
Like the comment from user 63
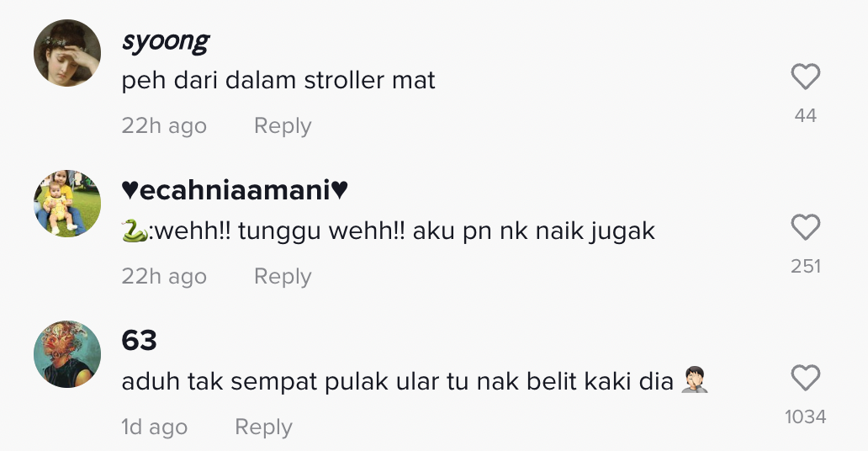pos(806,378)
